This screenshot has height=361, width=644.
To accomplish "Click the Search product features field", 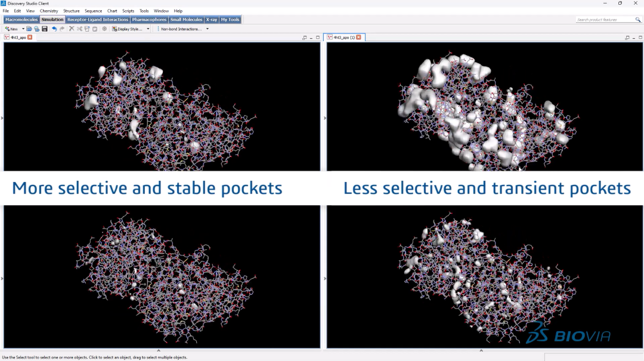I will click(x=605, y=19).
